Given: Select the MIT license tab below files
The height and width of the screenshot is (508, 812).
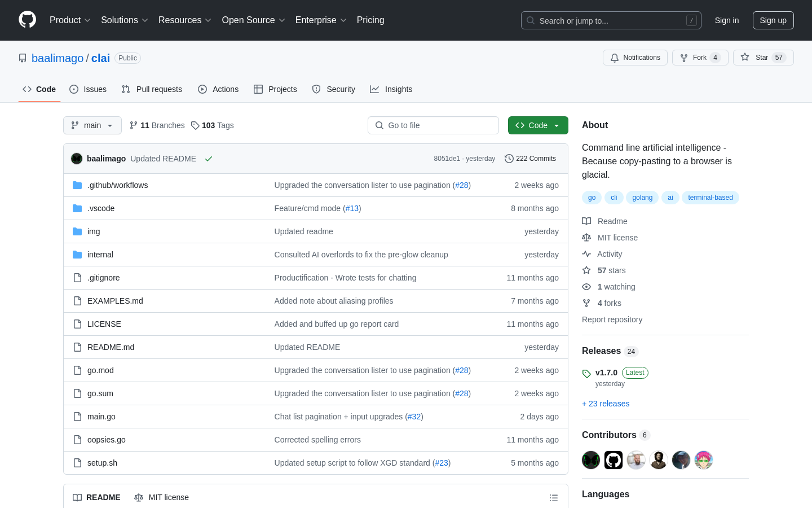Looking at the screenshot, I should tap(162, 497).
